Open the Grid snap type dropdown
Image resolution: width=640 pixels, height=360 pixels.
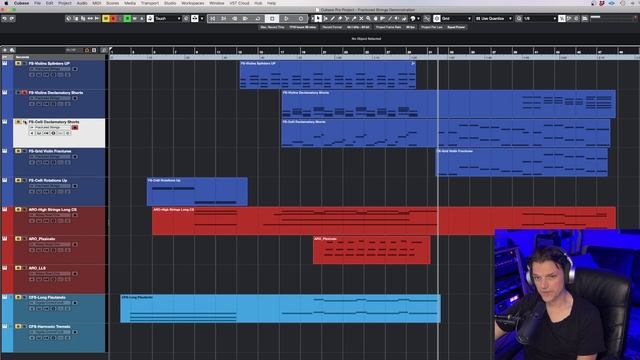click(456, 18)
